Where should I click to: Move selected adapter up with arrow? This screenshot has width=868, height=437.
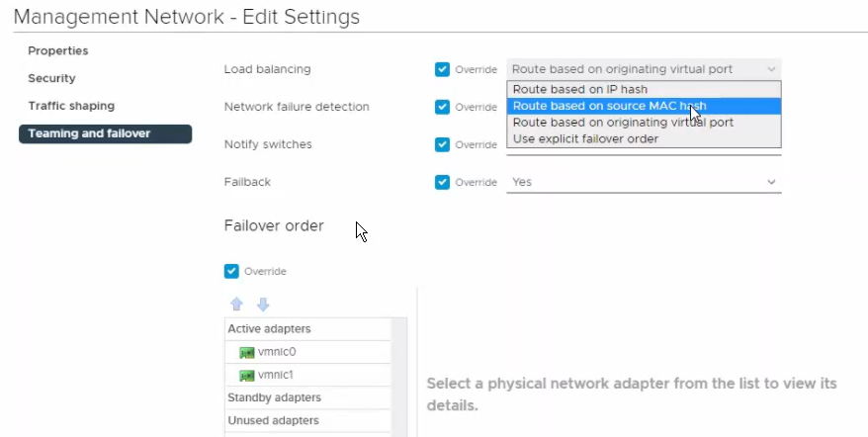pyautogui.click(x=237, y=305)
